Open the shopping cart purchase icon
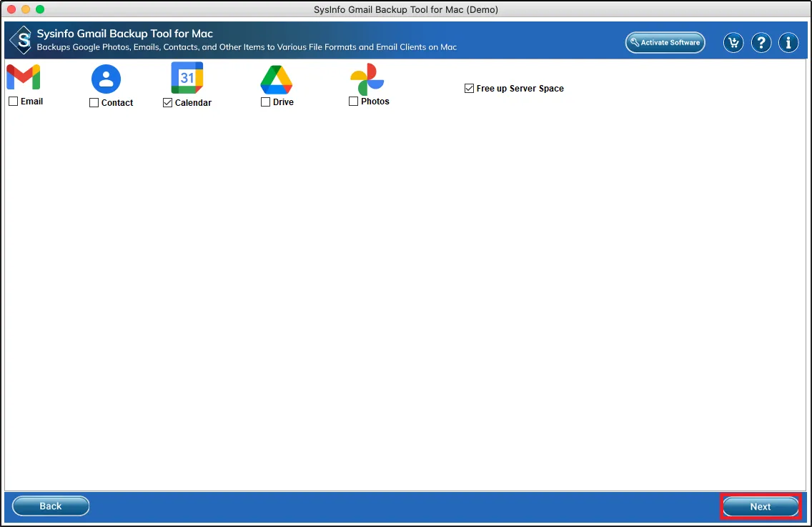The width and height of the screenshot is (812, 527). pyautogui.click(x=733, y=42)
